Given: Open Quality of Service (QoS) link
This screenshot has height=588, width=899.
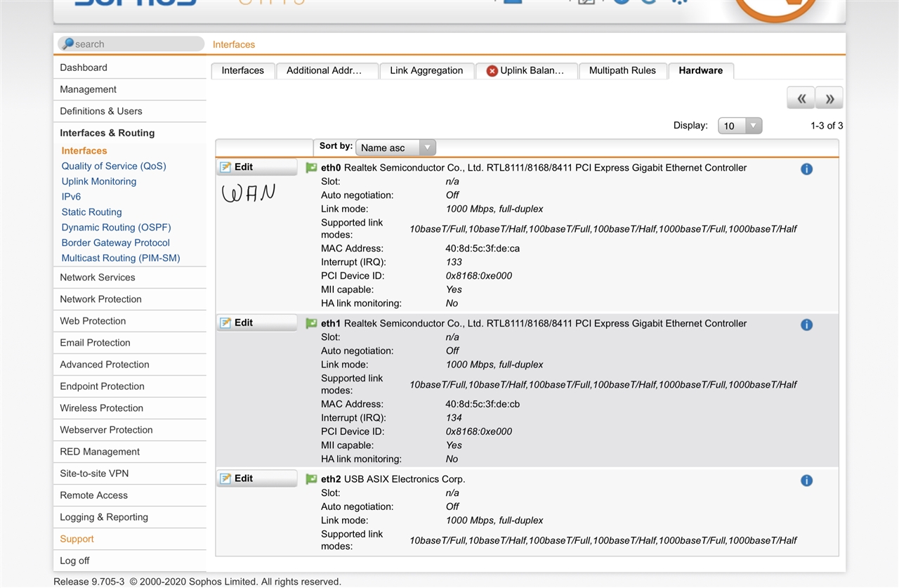Looking at the screenshot, I should pos(114,166).
